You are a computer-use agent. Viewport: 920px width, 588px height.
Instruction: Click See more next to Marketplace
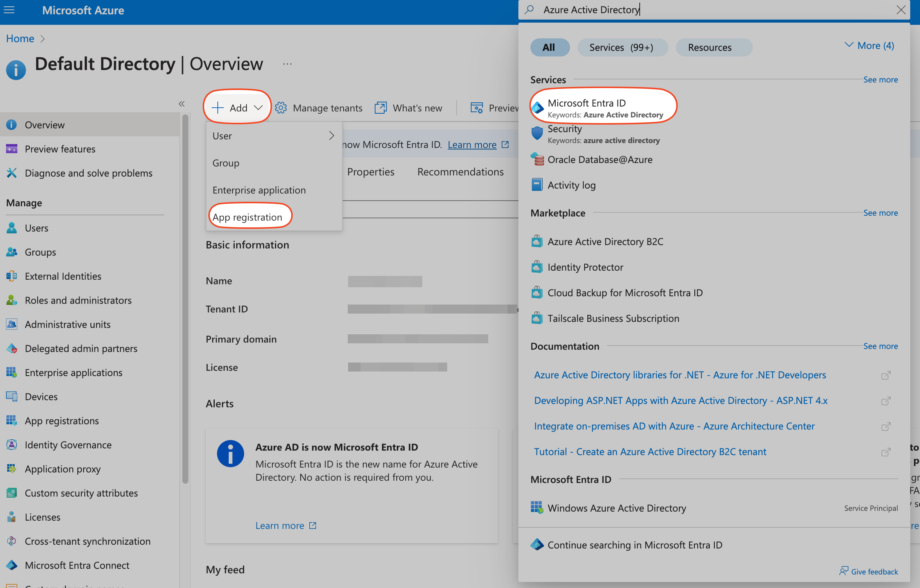click(880, 213)
